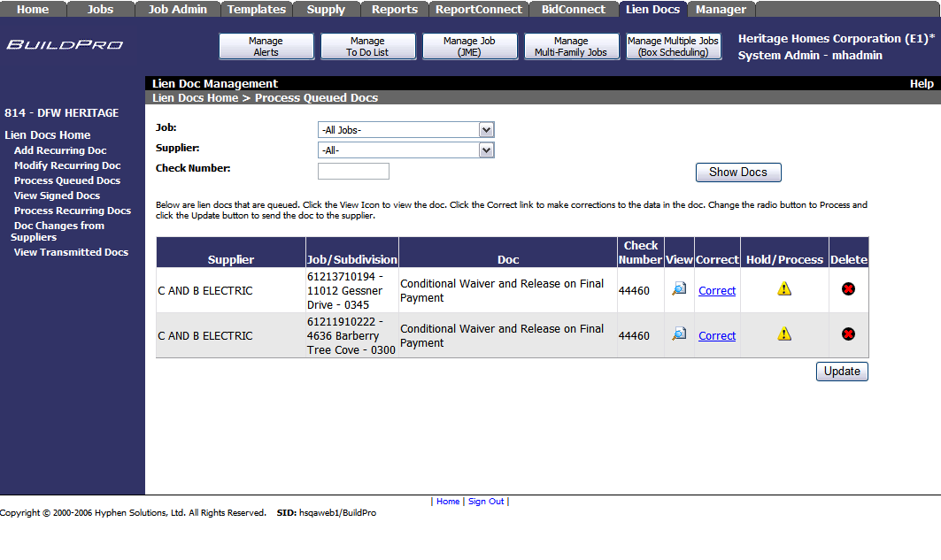Open View Transmitted Docs in sidebar
Screen dimensions: 941x560
71,252
